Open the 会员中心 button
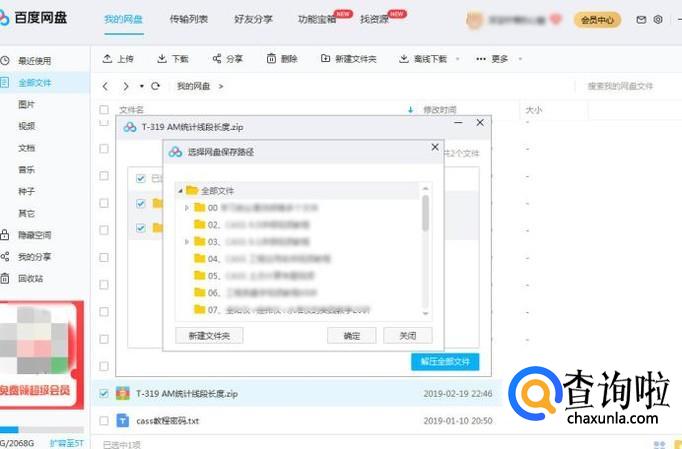Image resolution: width=682 pixels, height=449 pixels. [597, 20]
